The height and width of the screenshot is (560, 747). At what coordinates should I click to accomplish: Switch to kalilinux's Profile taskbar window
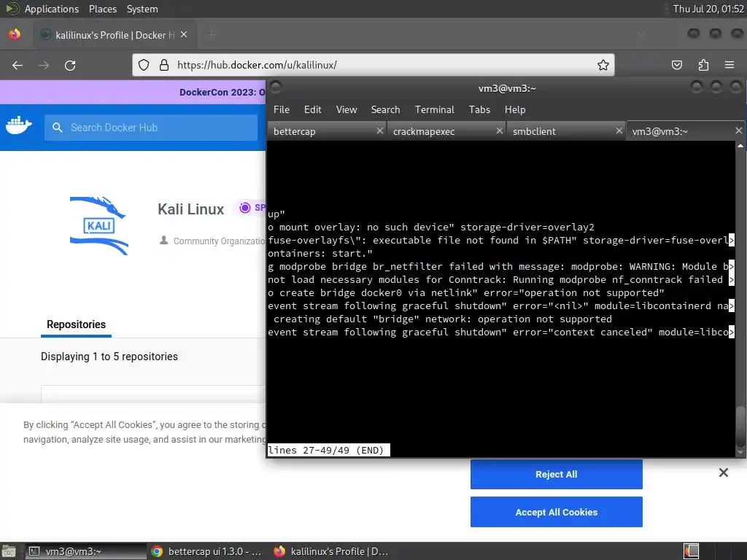pos(331,551)
